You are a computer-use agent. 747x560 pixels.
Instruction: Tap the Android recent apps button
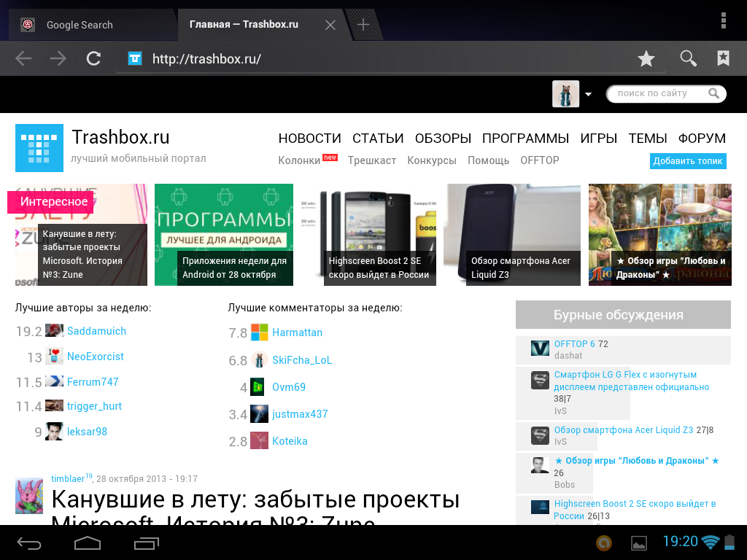(146, 542)
